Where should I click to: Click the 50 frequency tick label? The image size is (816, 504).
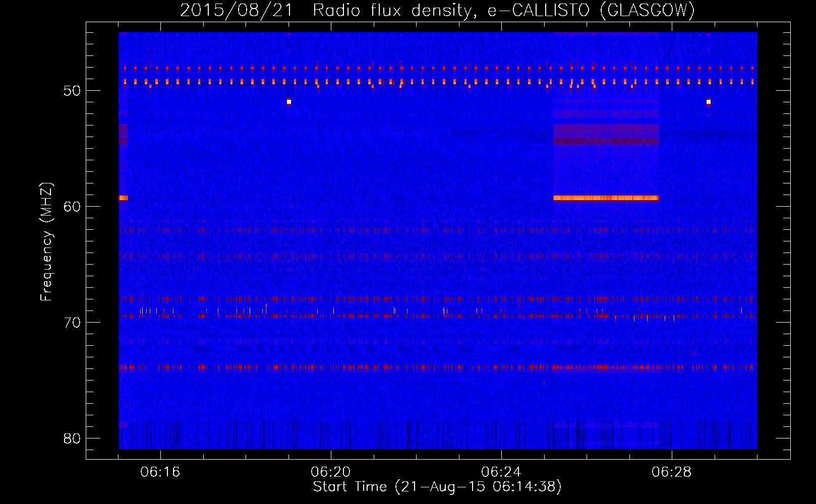point(72,91)
